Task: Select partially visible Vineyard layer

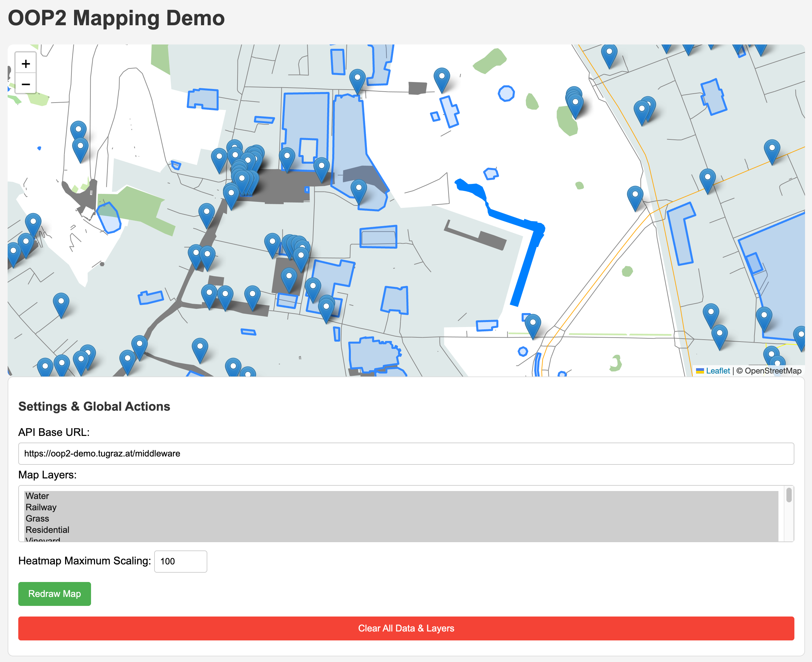Action: (x=43, y=539)
